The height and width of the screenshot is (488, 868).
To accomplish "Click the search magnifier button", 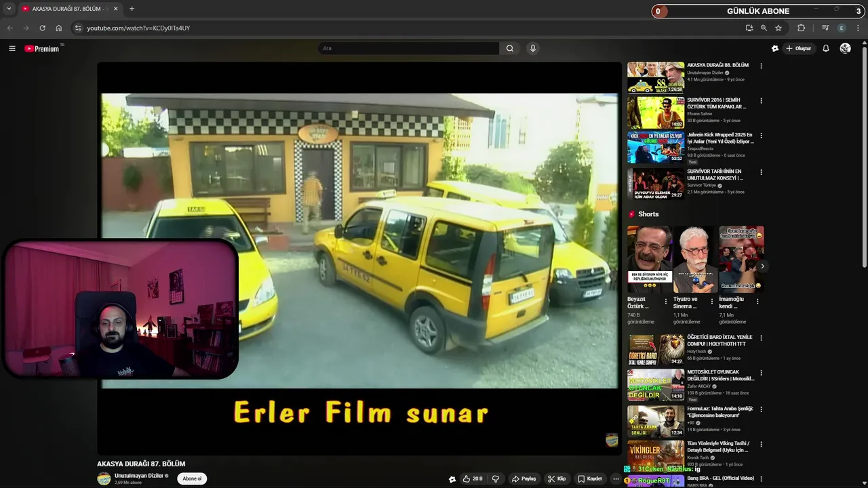I will coord(510,48).
